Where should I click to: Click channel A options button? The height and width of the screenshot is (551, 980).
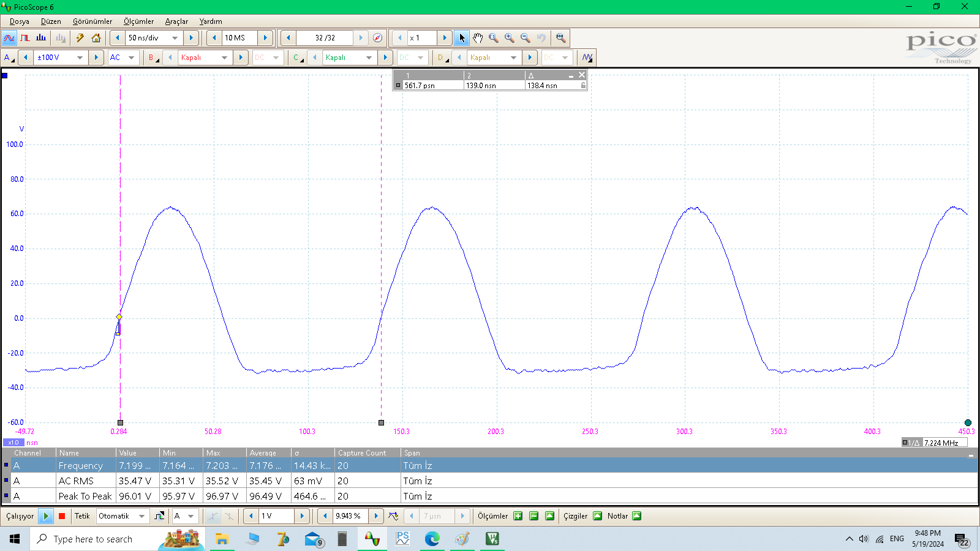[8, 58]
